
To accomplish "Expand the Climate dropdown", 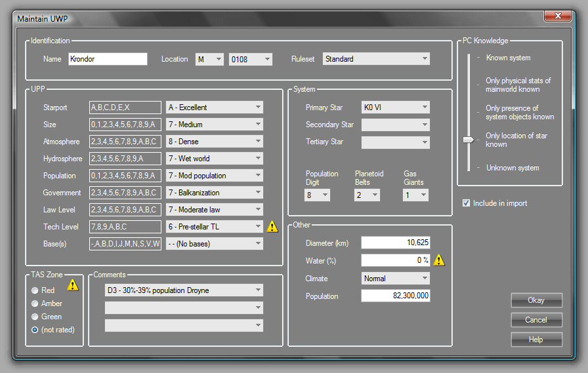I will click(395, 279).
